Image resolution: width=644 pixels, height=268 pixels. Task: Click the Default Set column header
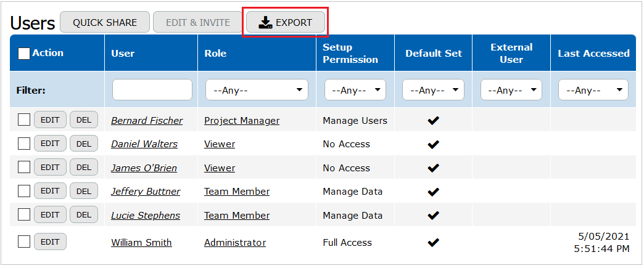tap(434, 54)
